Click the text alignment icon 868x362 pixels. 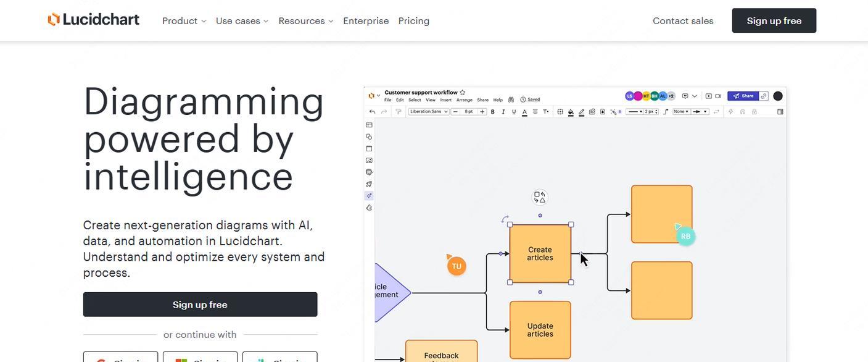click(x=535, y=112)
